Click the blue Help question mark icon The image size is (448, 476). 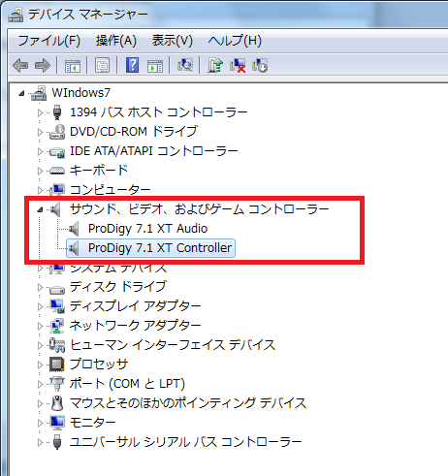click(132, 65)
